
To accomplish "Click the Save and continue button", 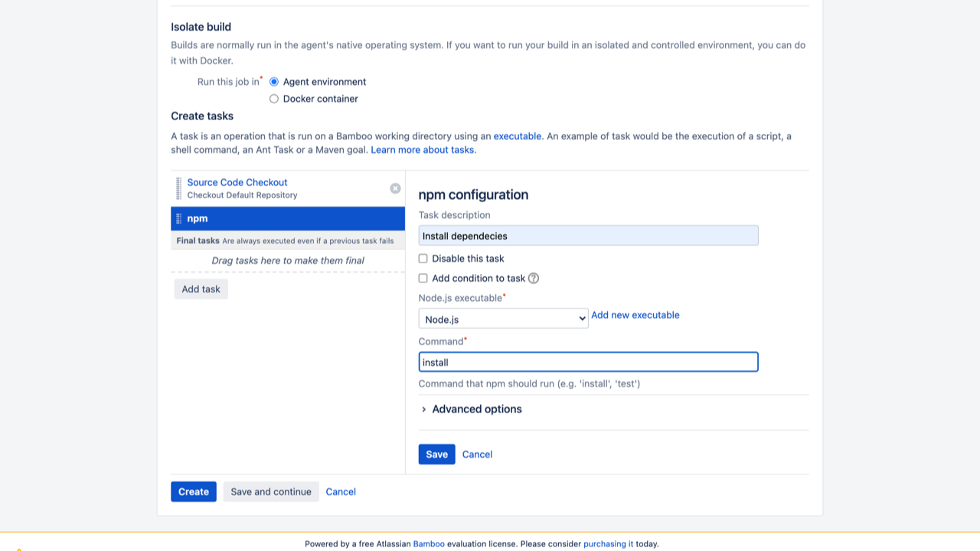I will pyautogui.click(x=271, y=492).
